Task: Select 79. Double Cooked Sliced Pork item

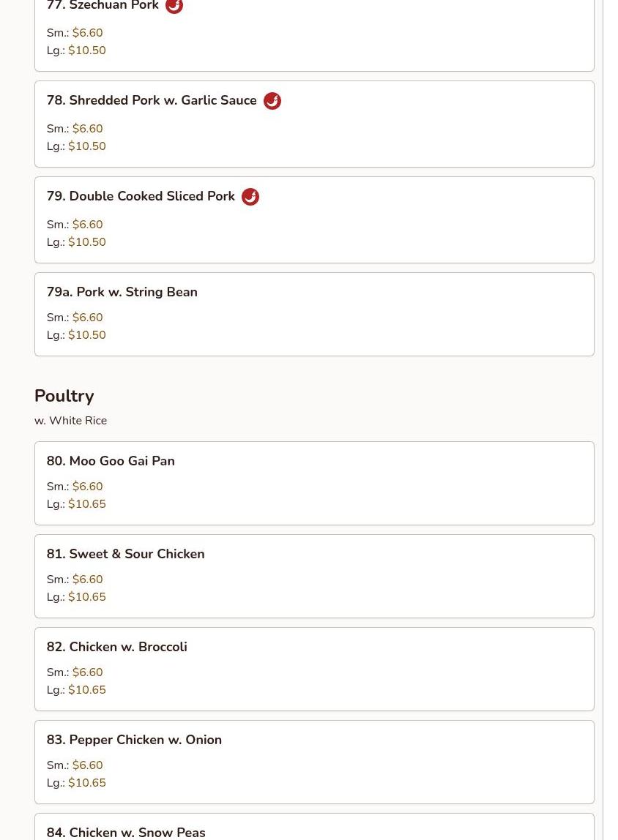Action: pyautogui.click(x=314, y=220)
